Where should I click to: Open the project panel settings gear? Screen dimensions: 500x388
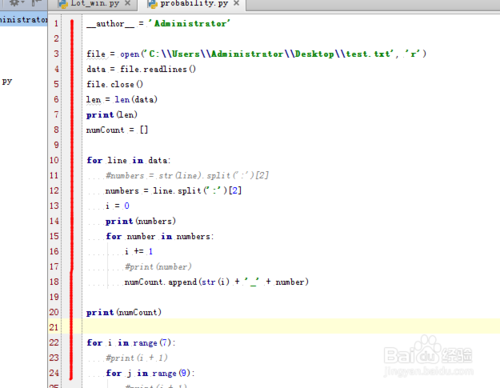pos(15,3)
